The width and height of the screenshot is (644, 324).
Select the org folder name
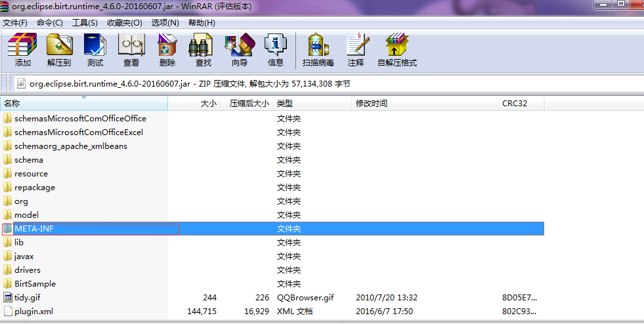pyautogui.click(x=22, y=201)
